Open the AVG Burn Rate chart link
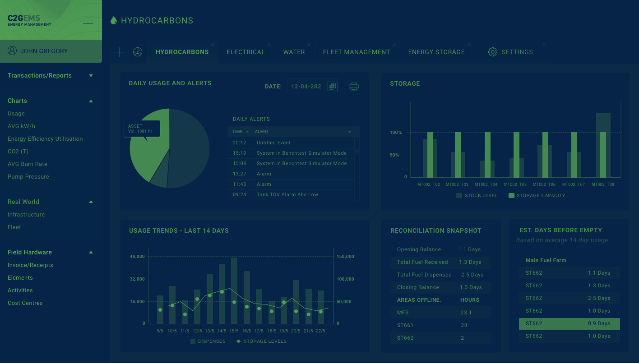639x364 pixels. [x=28, y=164]
